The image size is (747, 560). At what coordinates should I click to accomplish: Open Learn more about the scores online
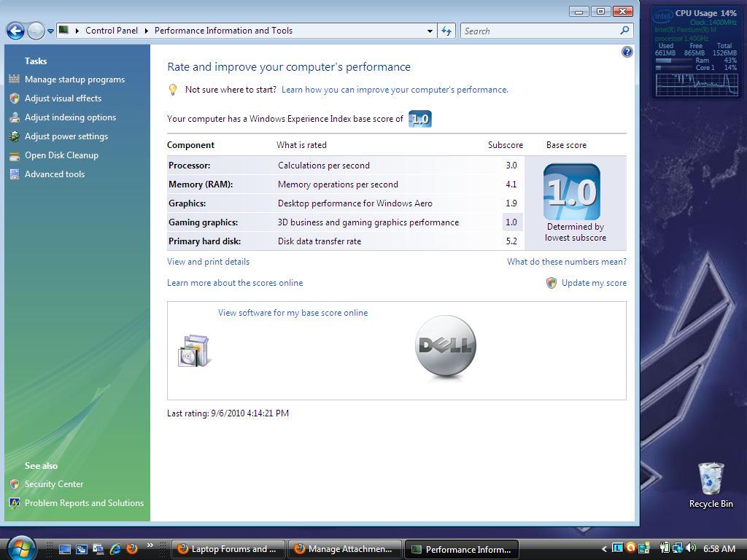(x=235, y=283)
